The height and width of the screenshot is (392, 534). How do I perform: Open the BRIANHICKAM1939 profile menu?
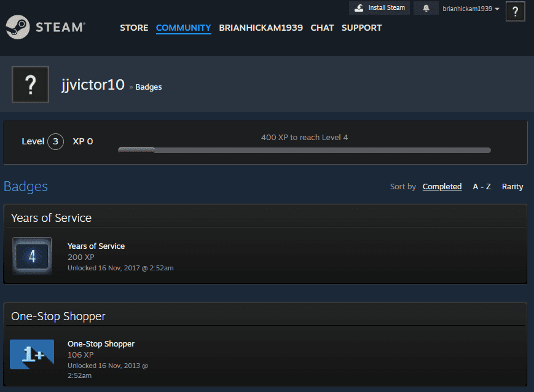pos(261,28)
